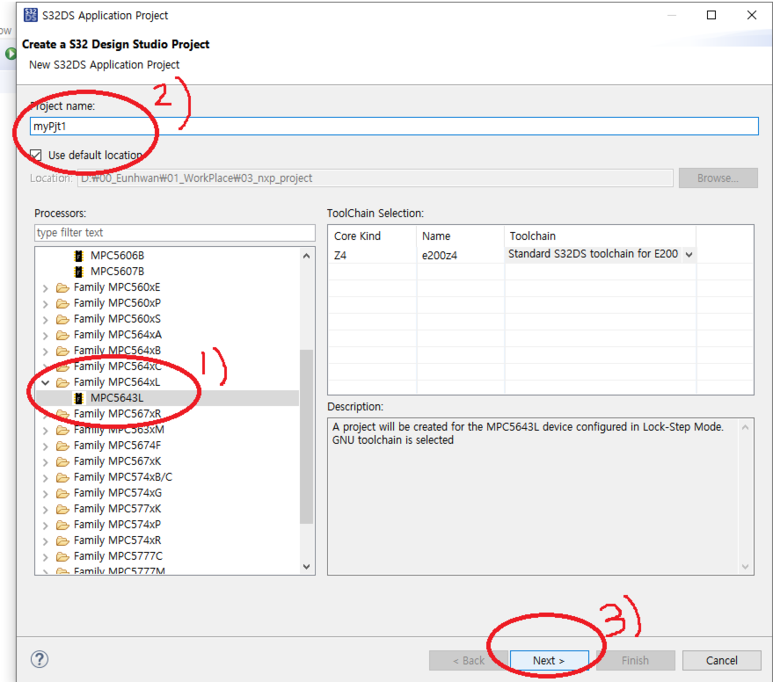Click the Name column header

460,236
